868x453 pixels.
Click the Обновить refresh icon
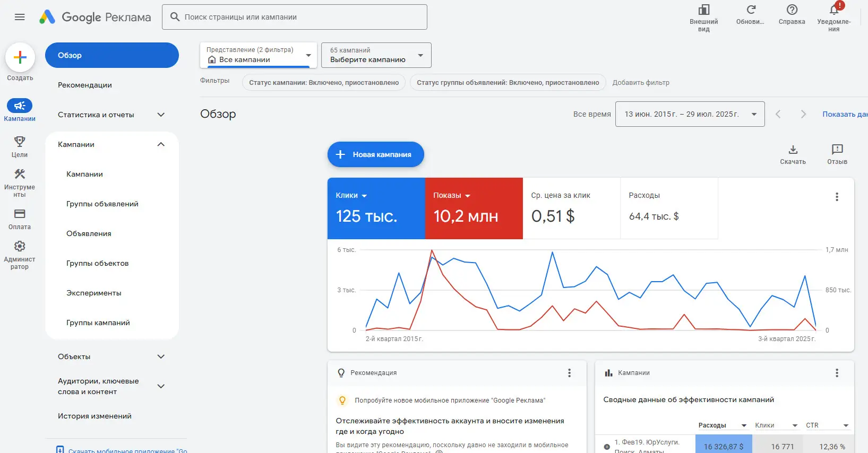pyautogui.click(x=751, y=10)
